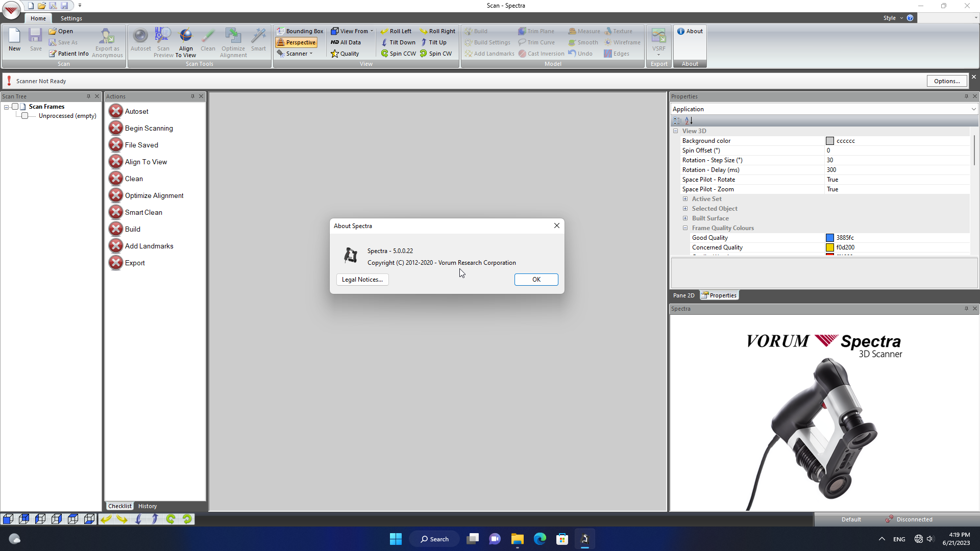The image size is (980, 551).
Task: Click the taskbar Search box
Action: point(434,539)
